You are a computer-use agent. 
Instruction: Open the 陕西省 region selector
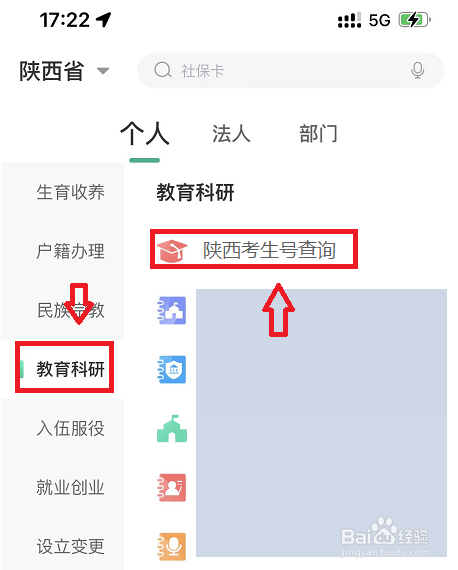coord(64,71)
